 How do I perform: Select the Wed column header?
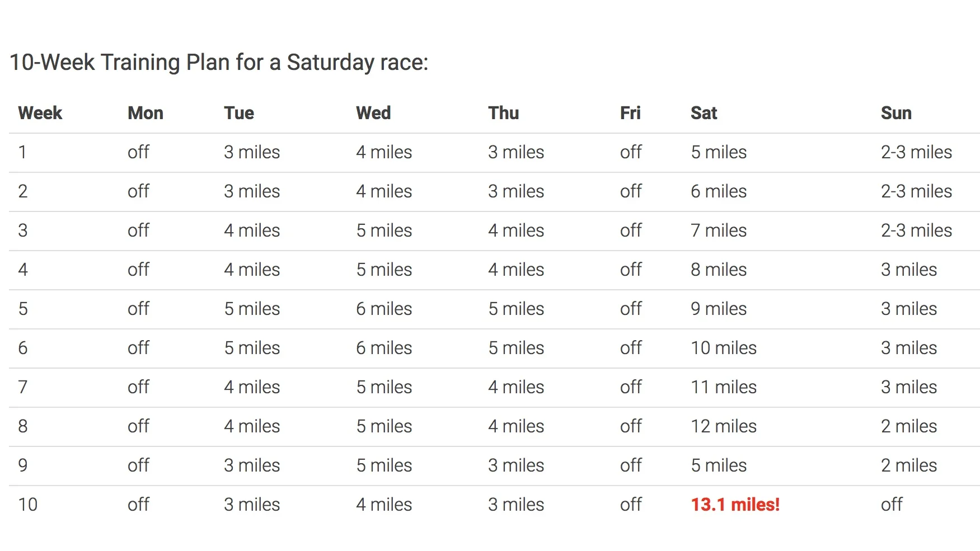coord(373,113)
